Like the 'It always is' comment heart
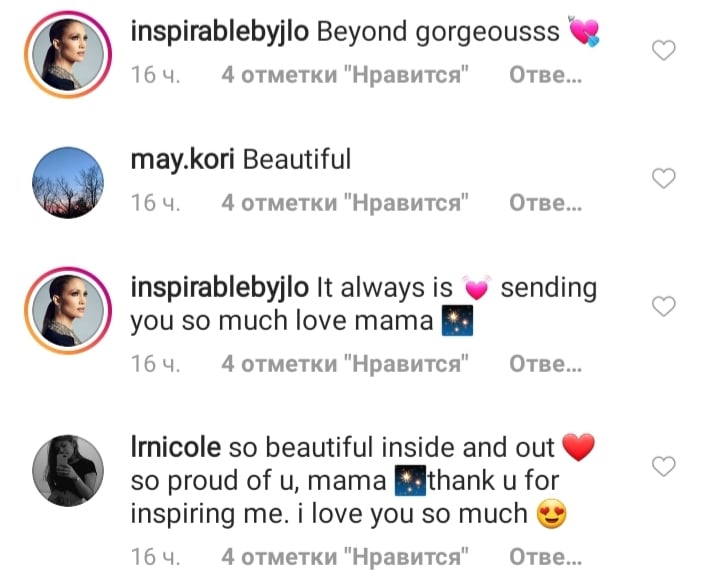The width and height of the screenshot is (714, 580). pos(663,306)
